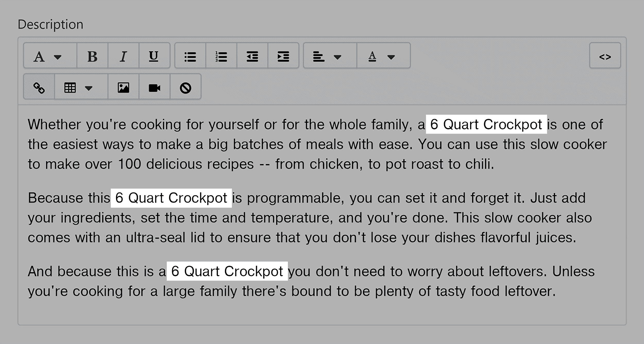
Task: Click "6 Quart Crockpot" in the last paragraph
Action: point(227,271)
